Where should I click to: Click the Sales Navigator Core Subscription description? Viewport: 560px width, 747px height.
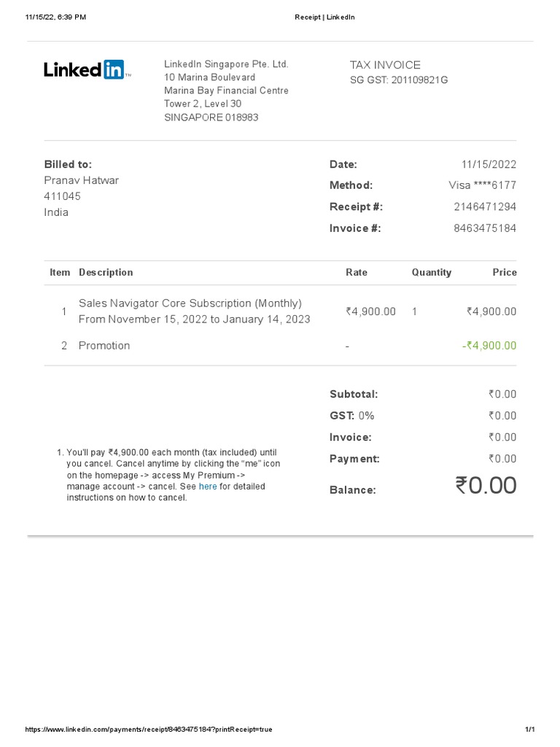pyautogui.click(x=190, y=303)
